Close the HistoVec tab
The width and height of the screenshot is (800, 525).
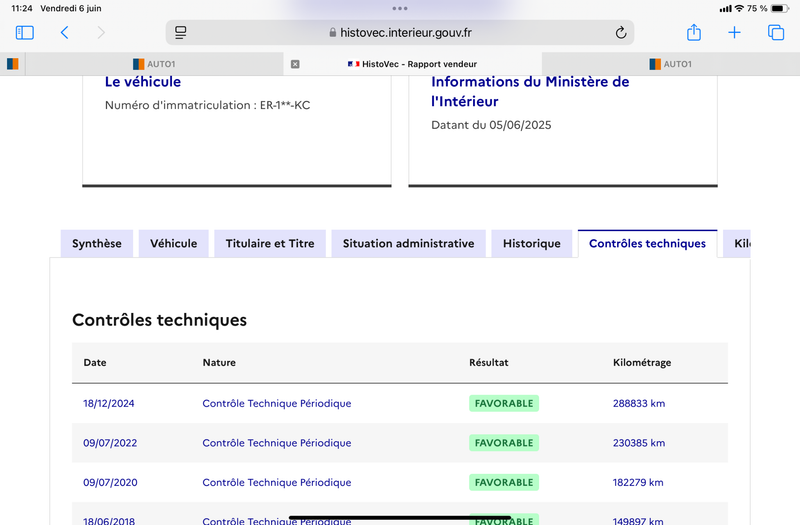point(295,64)
